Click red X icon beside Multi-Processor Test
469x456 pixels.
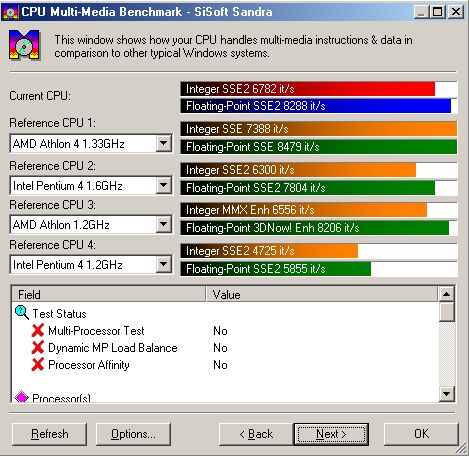pyautogui.click(x=38, y=330)
